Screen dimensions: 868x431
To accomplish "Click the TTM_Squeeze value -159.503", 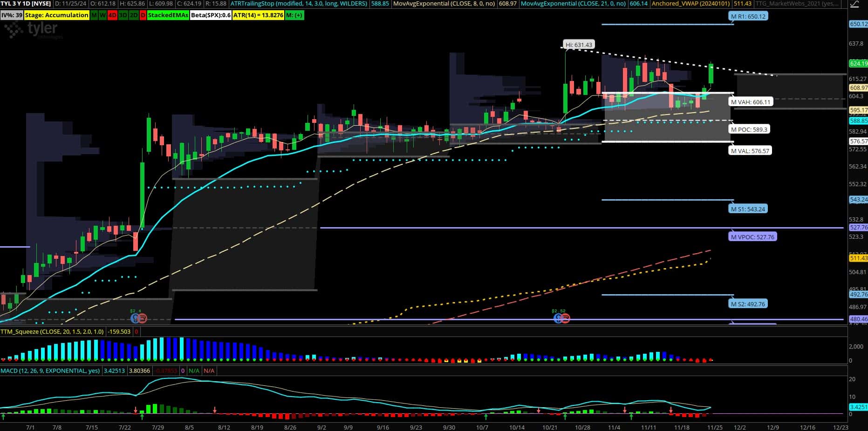I will (x=119, y=331).
